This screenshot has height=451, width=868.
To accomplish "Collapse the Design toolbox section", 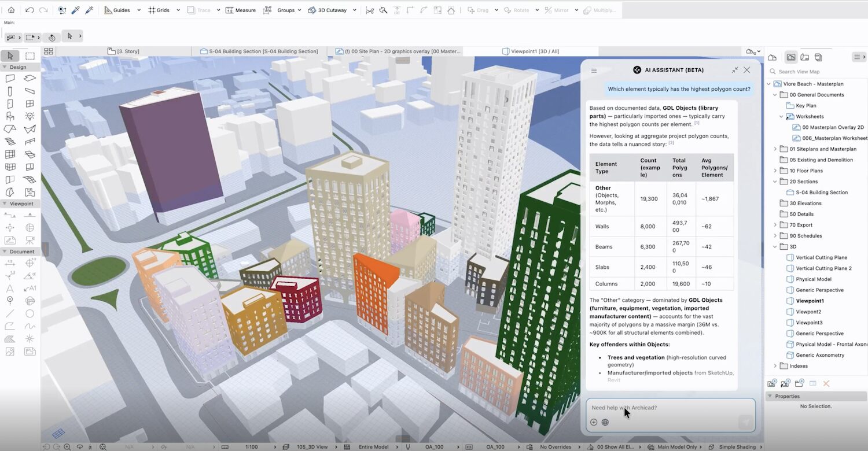I will click(x=5, y=67).
